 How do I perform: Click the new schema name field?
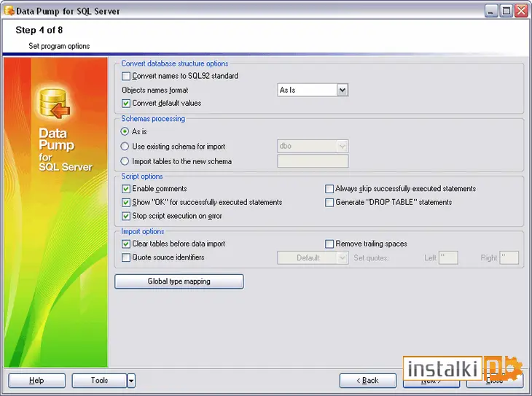pos(313,161)
